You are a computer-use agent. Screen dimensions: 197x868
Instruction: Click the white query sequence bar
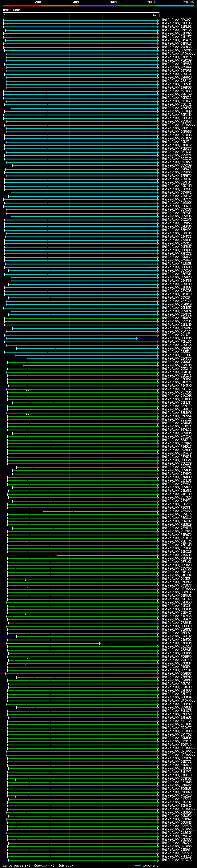81,13
